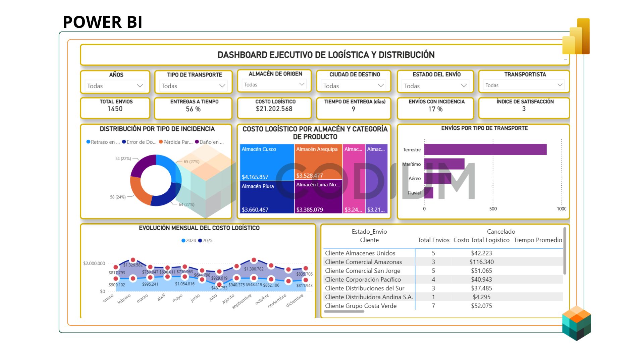Click the ÍNDICE DE SATISFACCIÓN card
Screen dimensions: 644x362
pyautogui.click(x=524, y=108)
